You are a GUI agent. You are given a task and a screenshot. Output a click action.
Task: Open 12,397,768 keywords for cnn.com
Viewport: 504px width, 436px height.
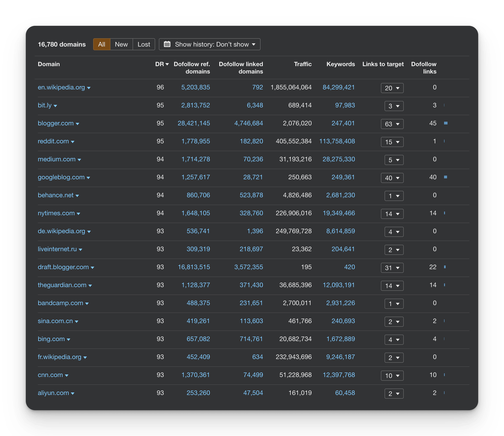[339, 375]
